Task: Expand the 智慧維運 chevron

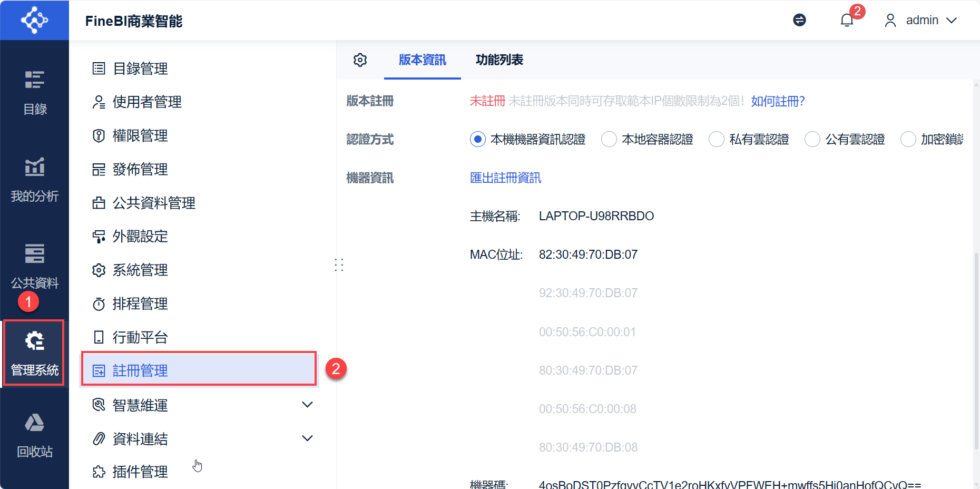Action: pos(307,405)
